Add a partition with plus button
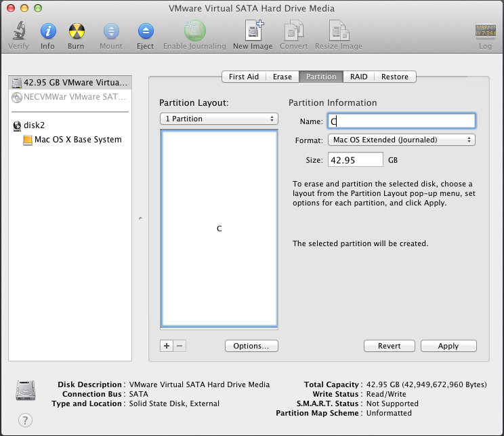 coord(167,346)
